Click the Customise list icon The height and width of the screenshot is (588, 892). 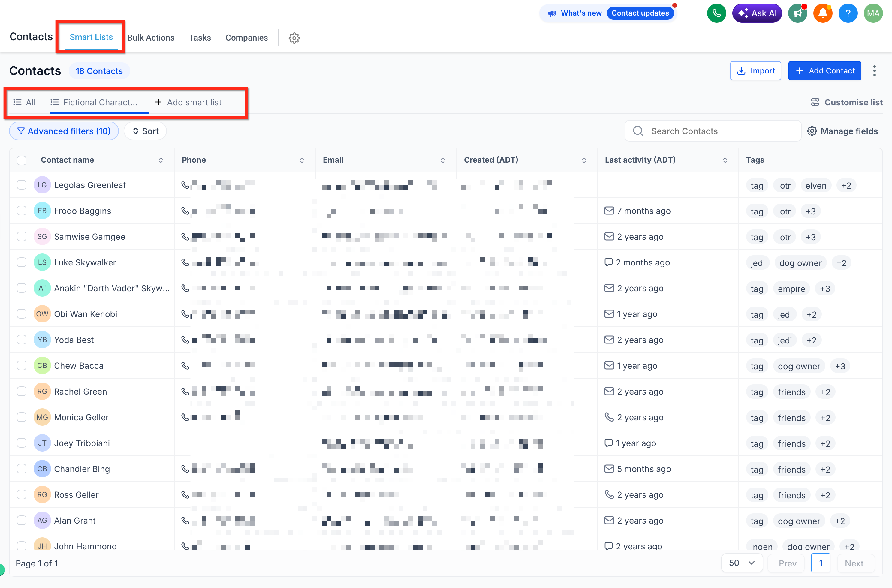coord(815,102)
